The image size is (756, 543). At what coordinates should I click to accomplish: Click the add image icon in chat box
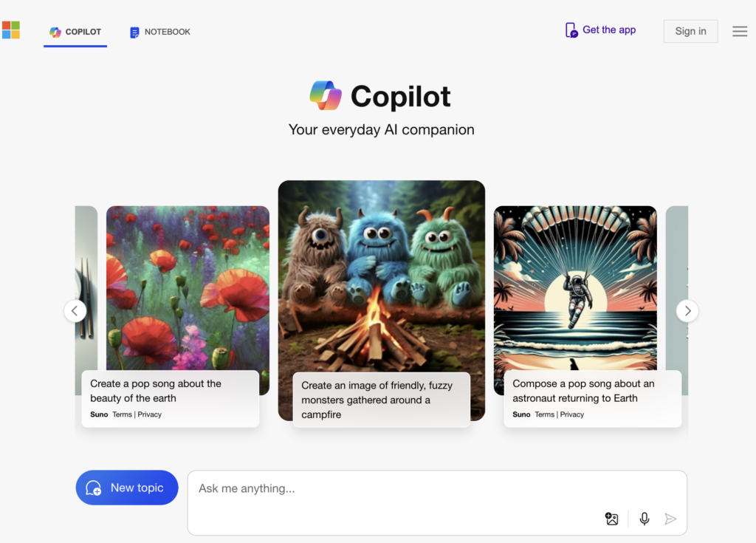[x=611, y=519]
